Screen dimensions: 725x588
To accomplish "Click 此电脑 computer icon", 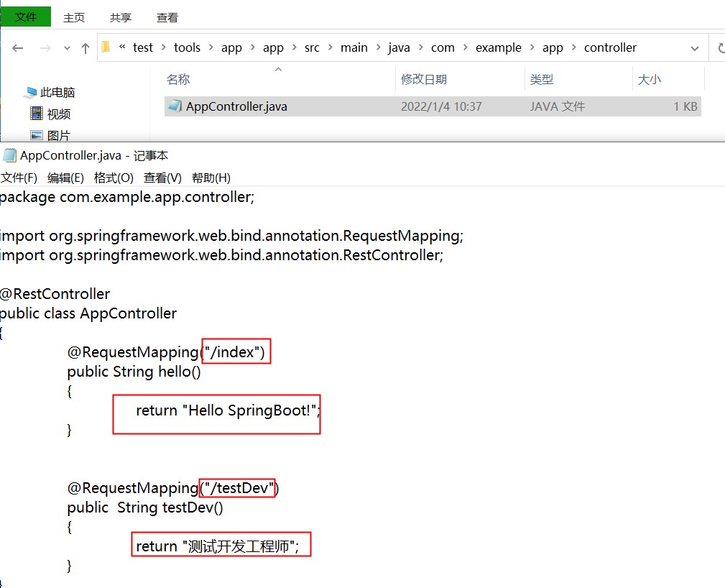I will pos(30,93).
